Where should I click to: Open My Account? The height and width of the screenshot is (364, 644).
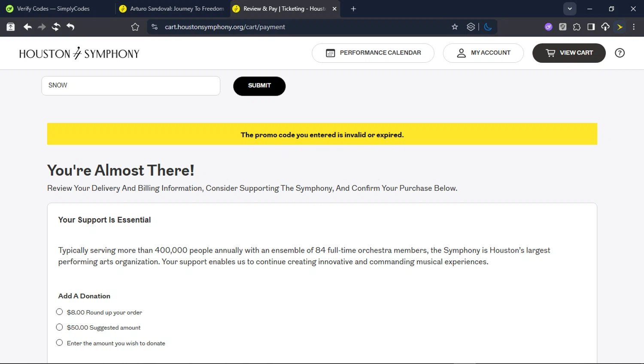tap(483, 53)
